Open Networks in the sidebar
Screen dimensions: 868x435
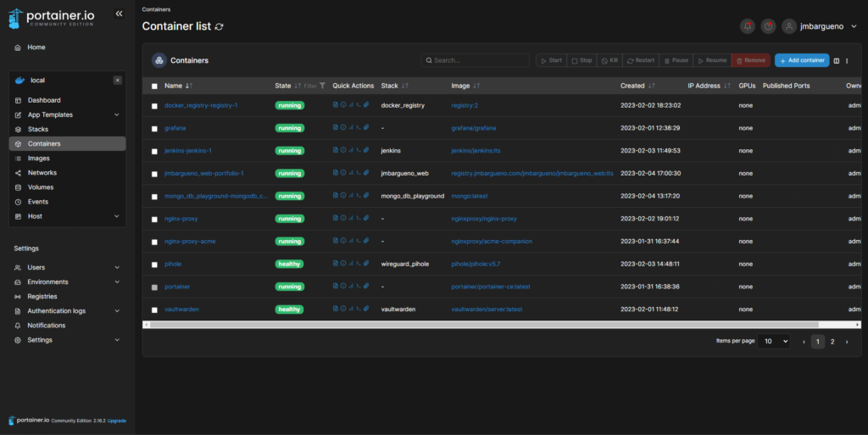(42, 173)
